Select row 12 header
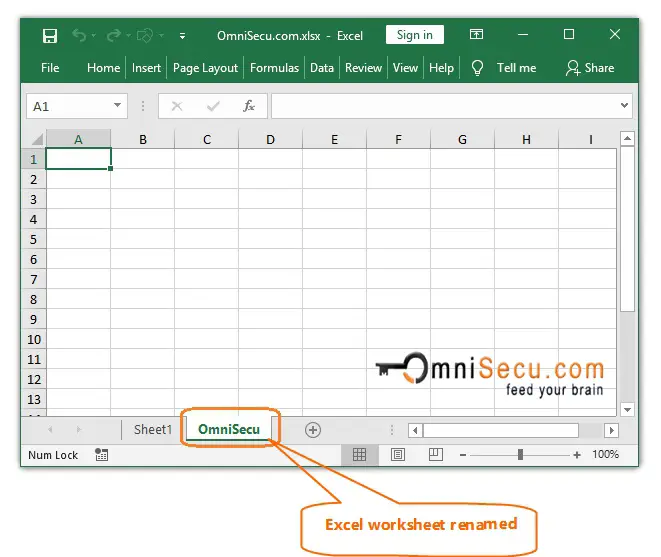The height and width of the screenshot is (557, 661). [x=33, y=379]
